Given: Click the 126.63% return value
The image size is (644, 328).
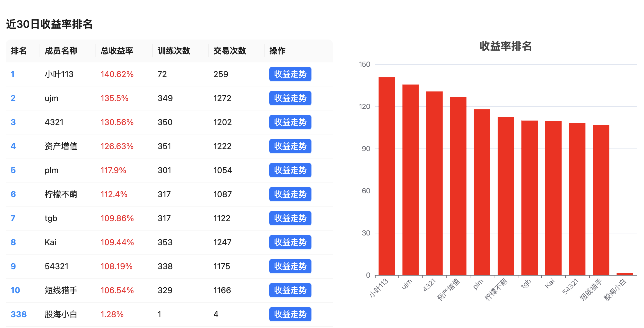Looking at the screenshot, I should point(117,146).
